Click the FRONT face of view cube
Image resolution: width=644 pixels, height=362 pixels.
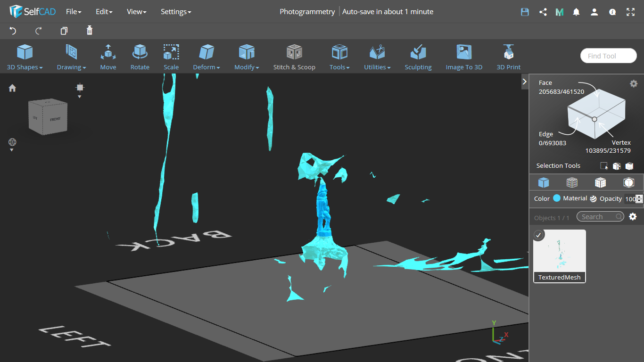tap(55, 119)
